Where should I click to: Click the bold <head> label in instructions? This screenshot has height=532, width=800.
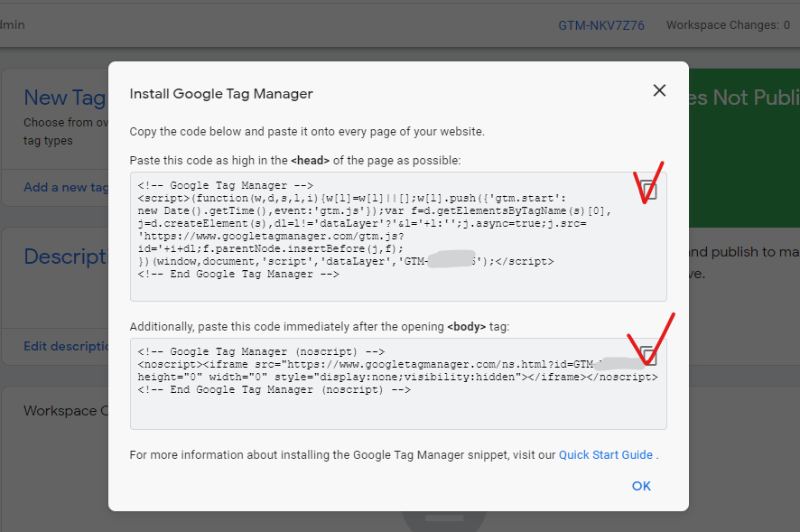coord(310,161)
